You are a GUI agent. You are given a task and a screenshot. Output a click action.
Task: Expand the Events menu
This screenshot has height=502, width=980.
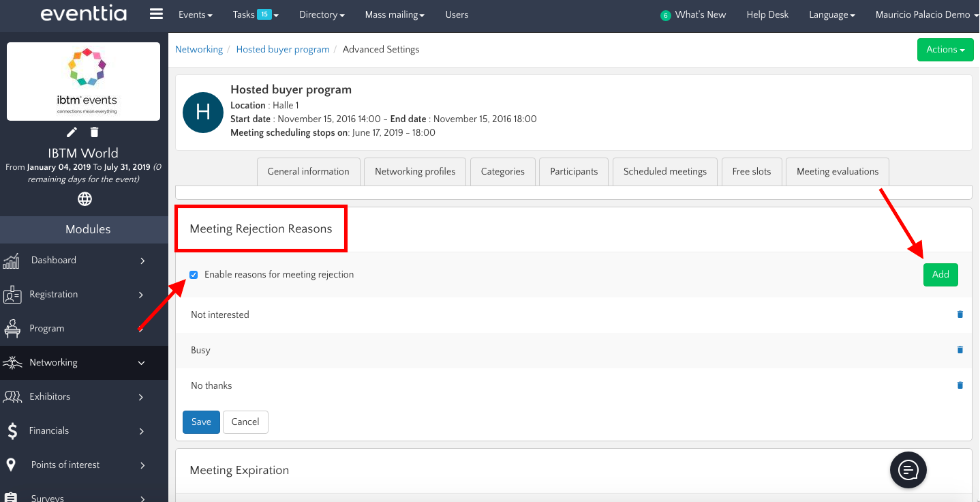pyautogui.click(x=195, y=14)
